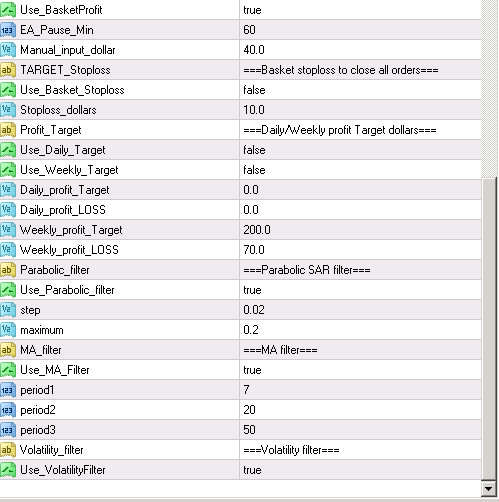Click the integer icon next to EA_Pause_Min
Viewport: 499px width, 502px height.
tap(8, 30)
